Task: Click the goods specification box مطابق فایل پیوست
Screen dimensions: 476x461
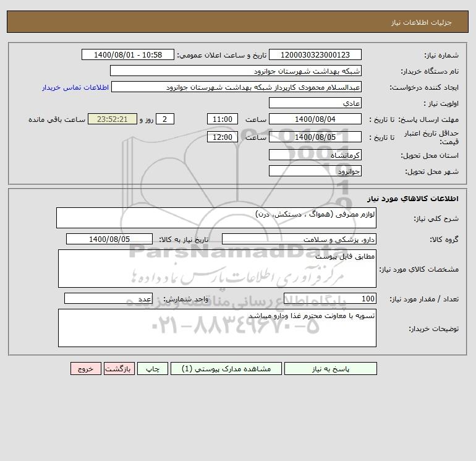Action: click(x=217, y=269)
